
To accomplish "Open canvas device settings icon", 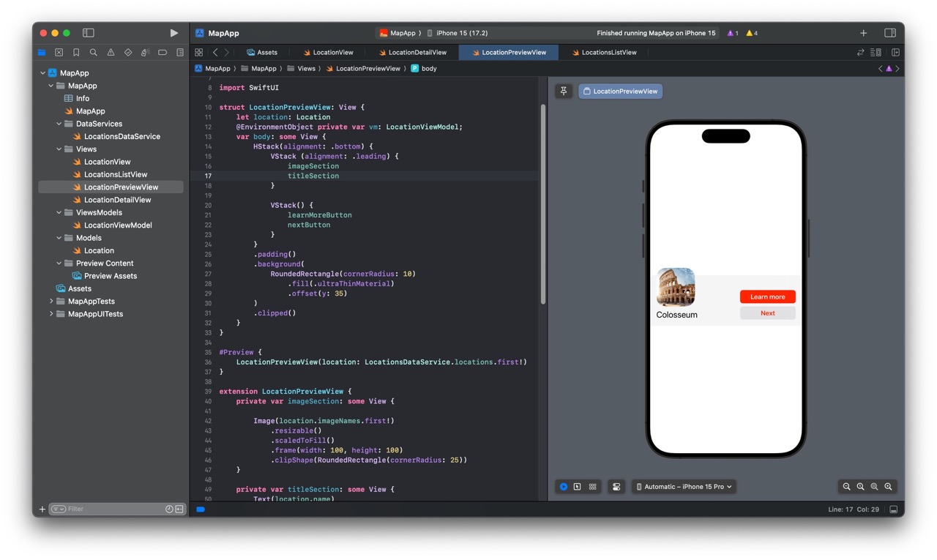I will [616, 487].
